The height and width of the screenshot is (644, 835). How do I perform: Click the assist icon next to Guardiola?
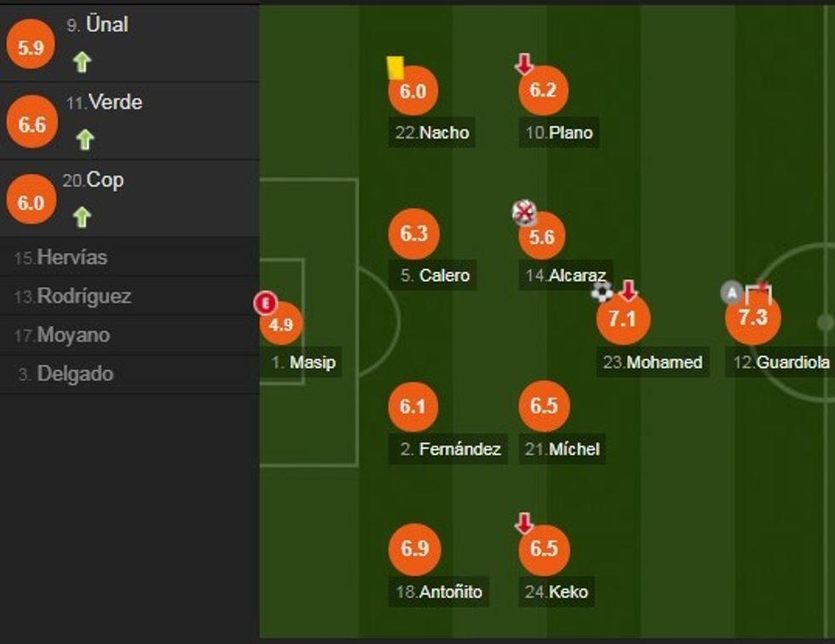pyautogui.click(x=732, y=292)
